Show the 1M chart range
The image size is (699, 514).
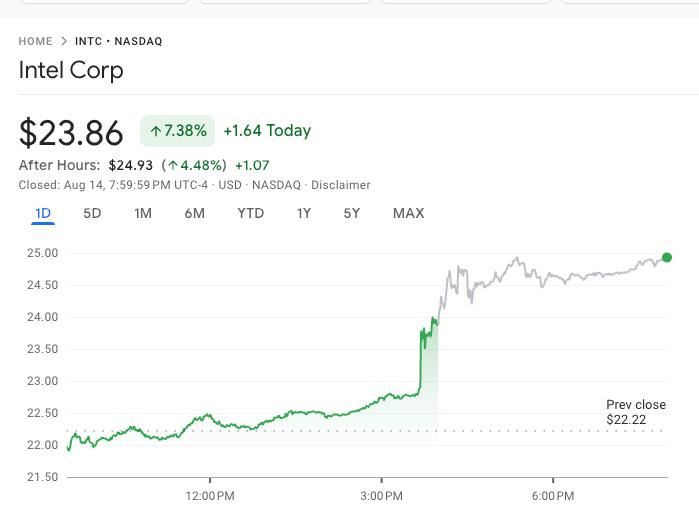point(143,213)
